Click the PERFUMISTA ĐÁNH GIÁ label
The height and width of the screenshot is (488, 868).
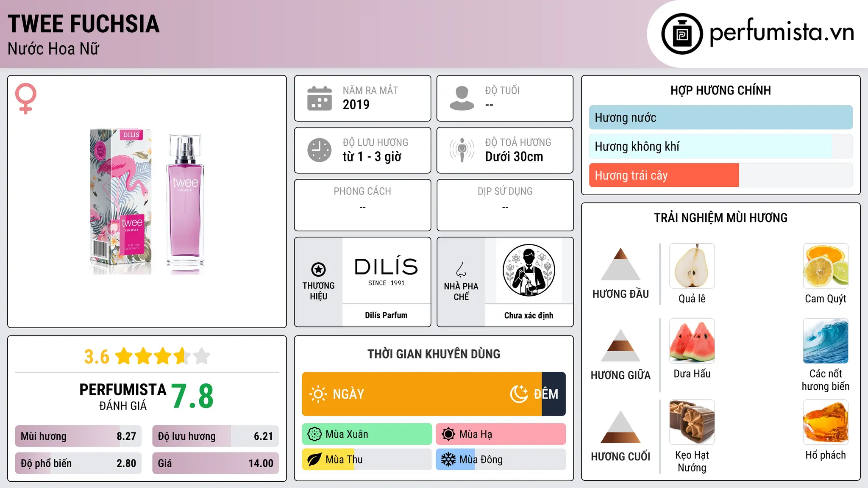pyautogui.click(x=123, y=396)
